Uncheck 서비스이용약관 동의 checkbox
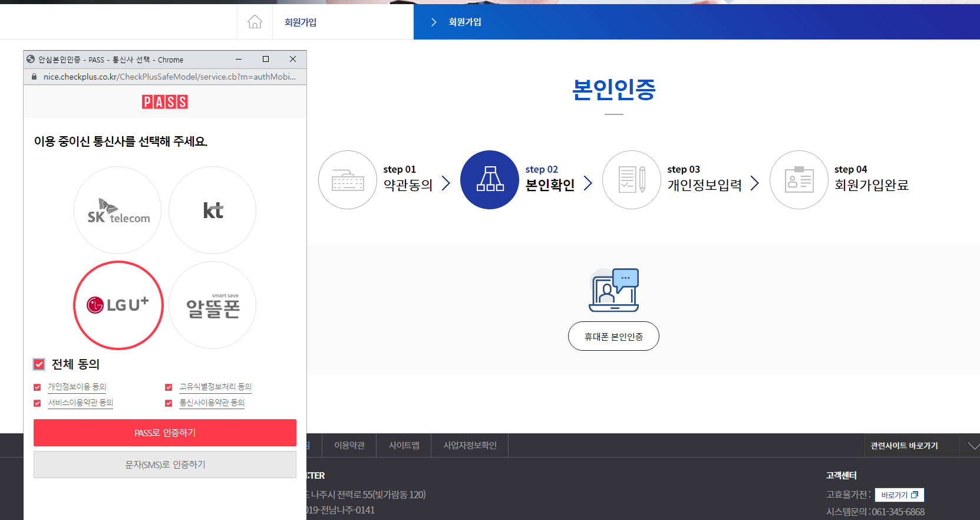The image size is (980, 520). pos(37,403)
